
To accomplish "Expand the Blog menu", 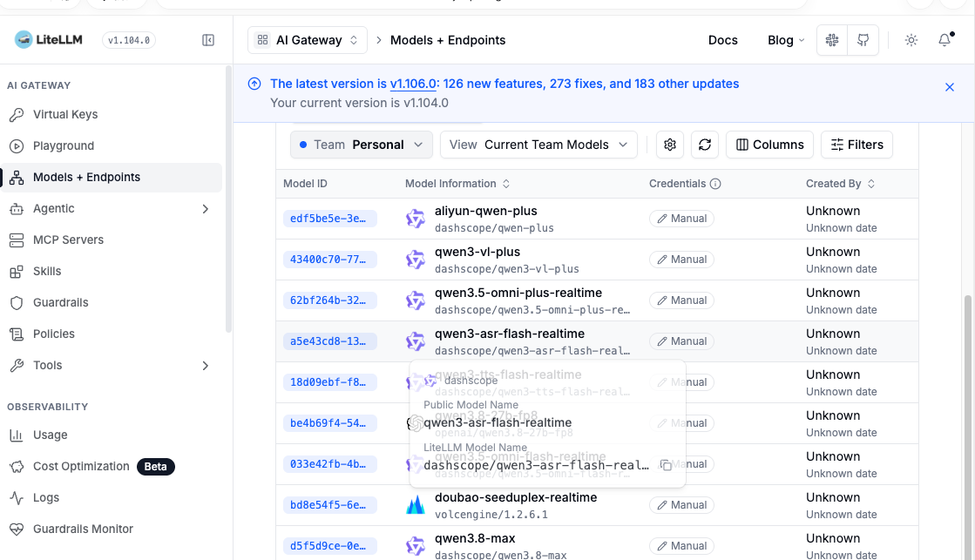I will pos(786,40).
